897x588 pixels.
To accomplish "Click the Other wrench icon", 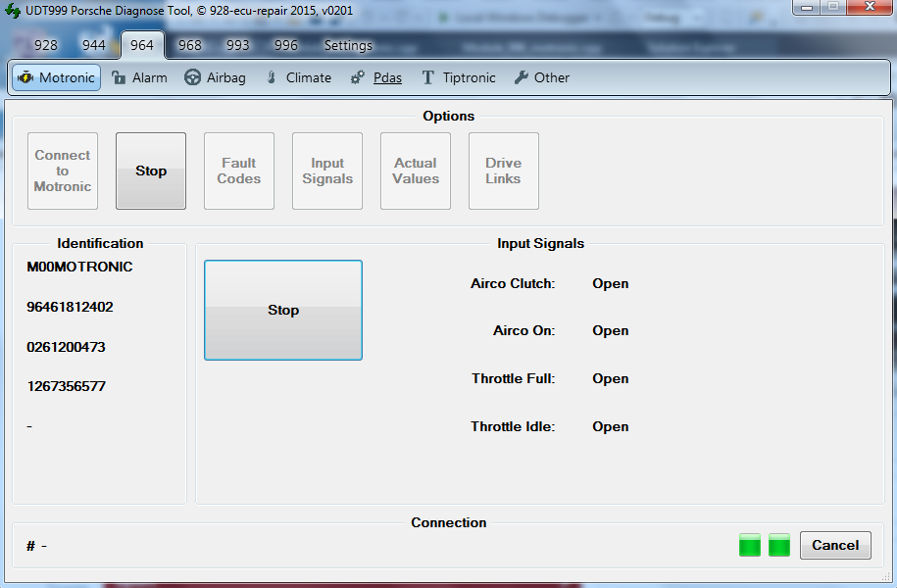I will pyautogui.click(x=521, y=77).
